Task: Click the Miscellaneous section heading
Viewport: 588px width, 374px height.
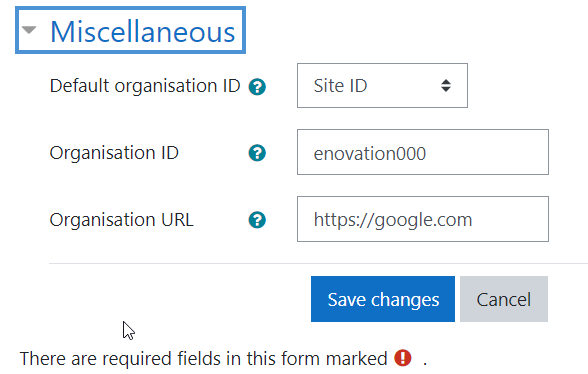Action: 142,32
